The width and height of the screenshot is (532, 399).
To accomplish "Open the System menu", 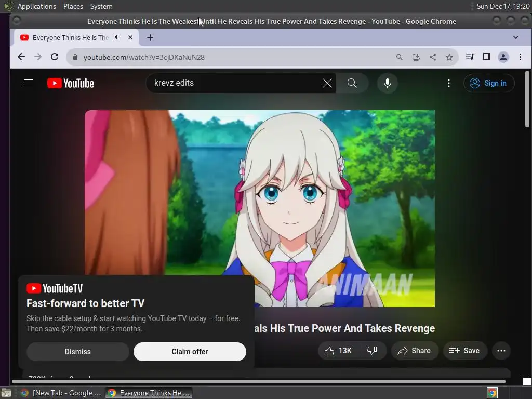I will coord(101,6).
